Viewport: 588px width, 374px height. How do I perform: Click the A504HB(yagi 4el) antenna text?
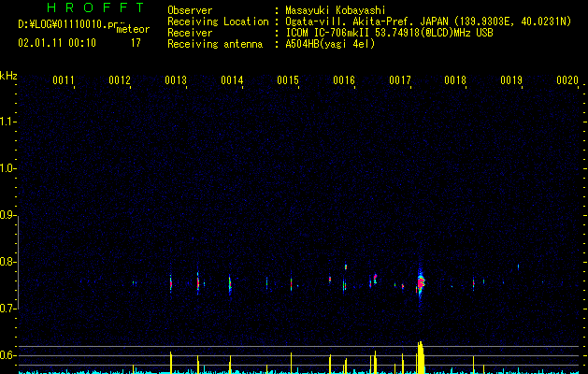pyautogui.click(x=330, y=44)
